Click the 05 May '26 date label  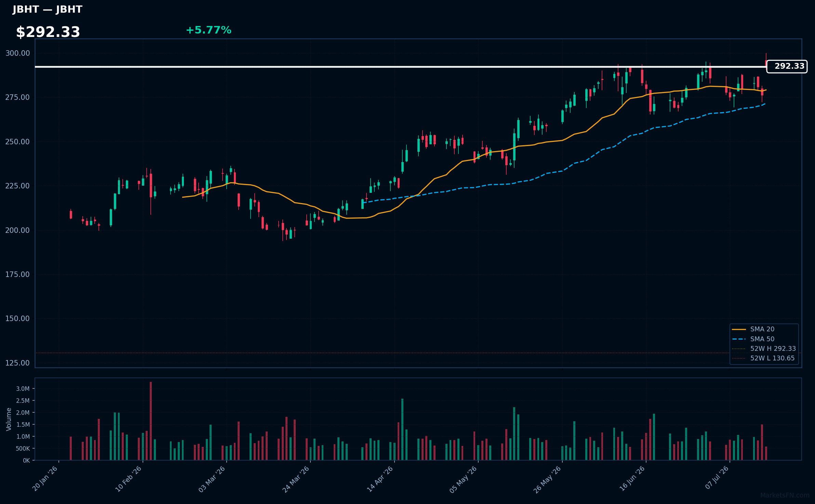(x=464, y=479)
